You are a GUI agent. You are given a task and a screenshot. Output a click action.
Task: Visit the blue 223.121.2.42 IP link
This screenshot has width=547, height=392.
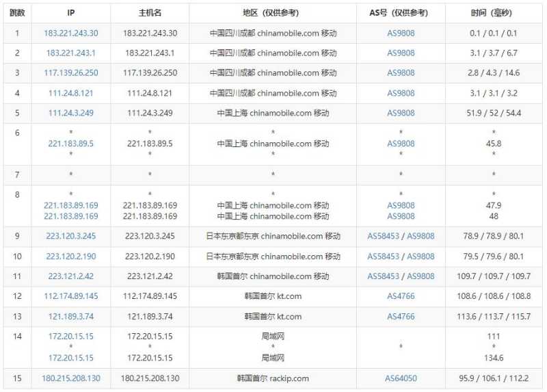(71, 276)
